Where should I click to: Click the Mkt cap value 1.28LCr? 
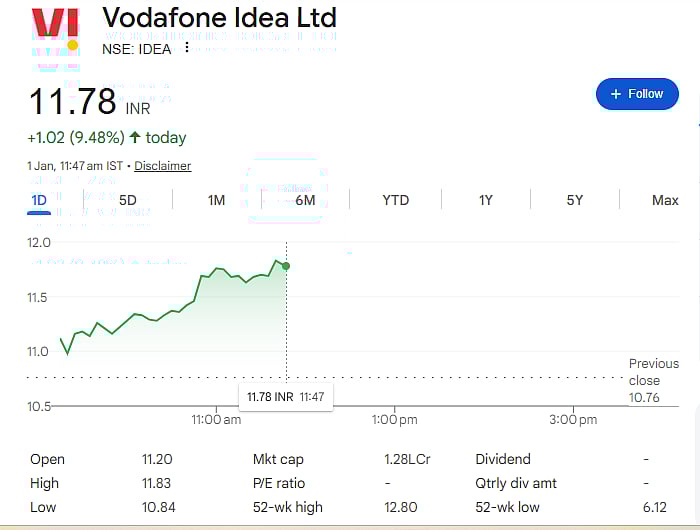click(x=407, y=459)
